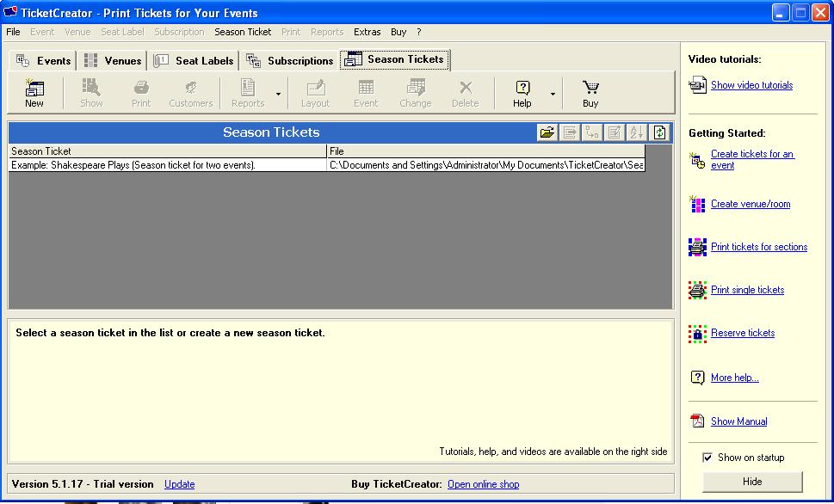The width and height of the screenshot is (834, 504).
Task: Click the video camera icon beside Show video tutorials
Action: point(697,85)
